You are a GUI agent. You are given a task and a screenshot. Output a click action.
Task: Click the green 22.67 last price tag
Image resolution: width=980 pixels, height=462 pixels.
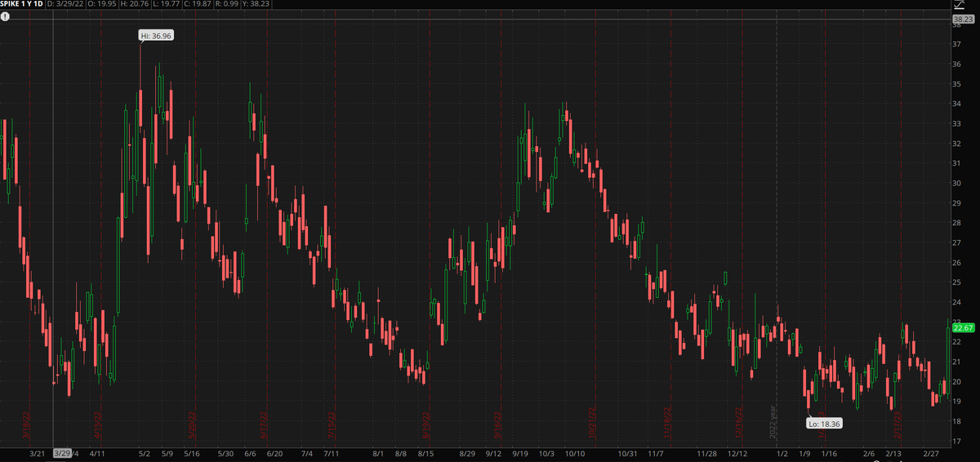[x=964, y=327]
